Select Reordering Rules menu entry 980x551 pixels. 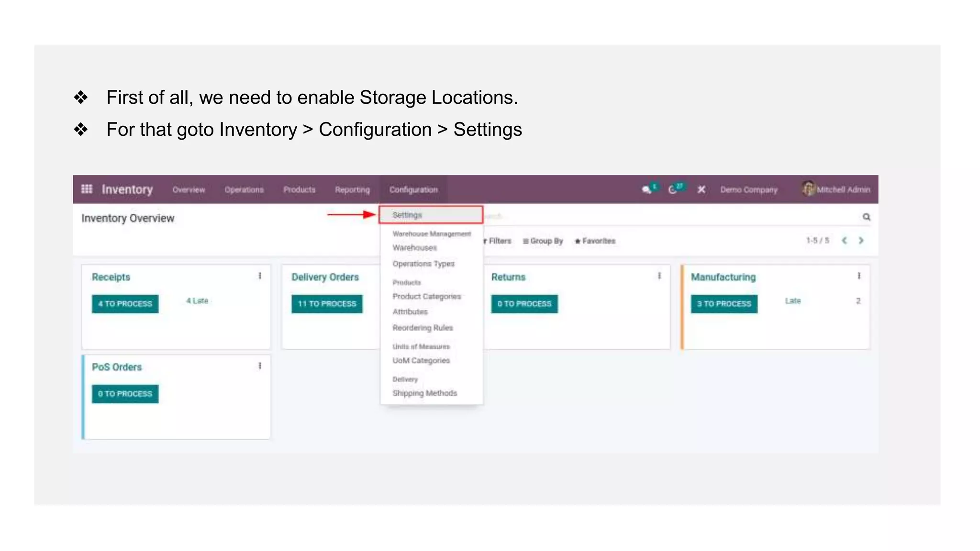click(423, 328)
